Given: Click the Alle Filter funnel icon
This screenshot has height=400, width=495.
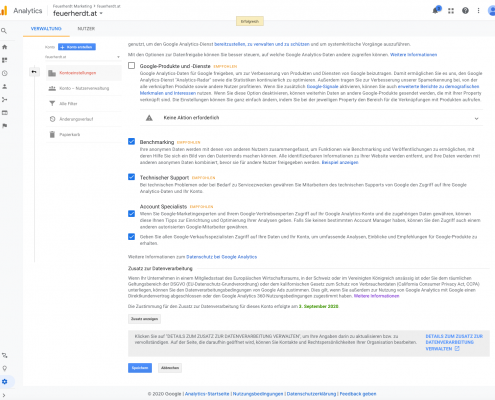Looking at the screenshot, I should tap(52, 104).
